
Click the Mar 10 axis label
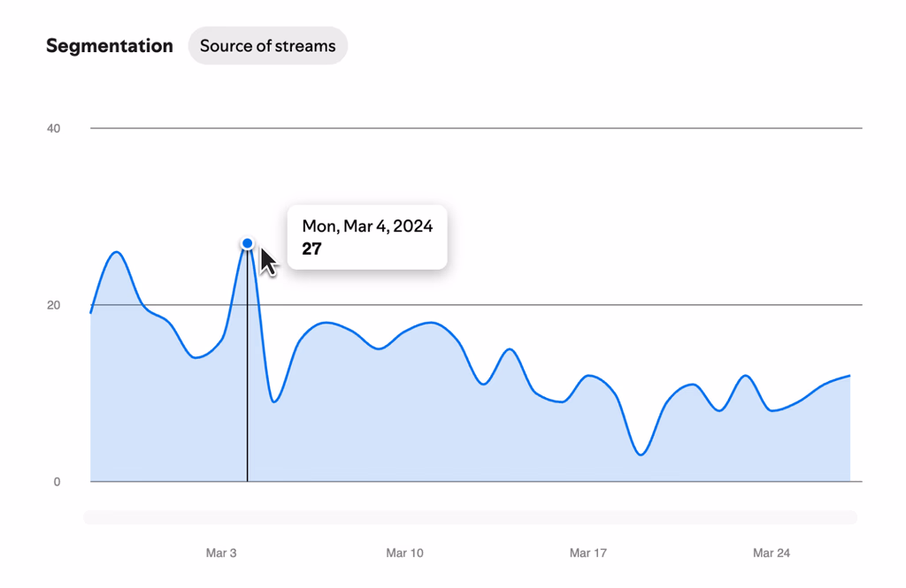(x=404, y=553)
